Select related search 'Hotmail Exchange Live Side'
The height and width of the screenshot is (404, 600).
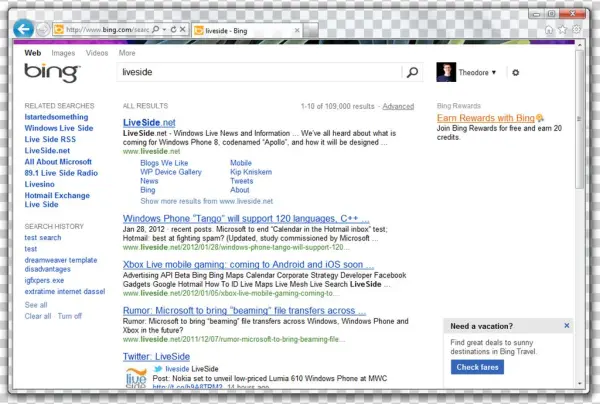pos(57,200)
